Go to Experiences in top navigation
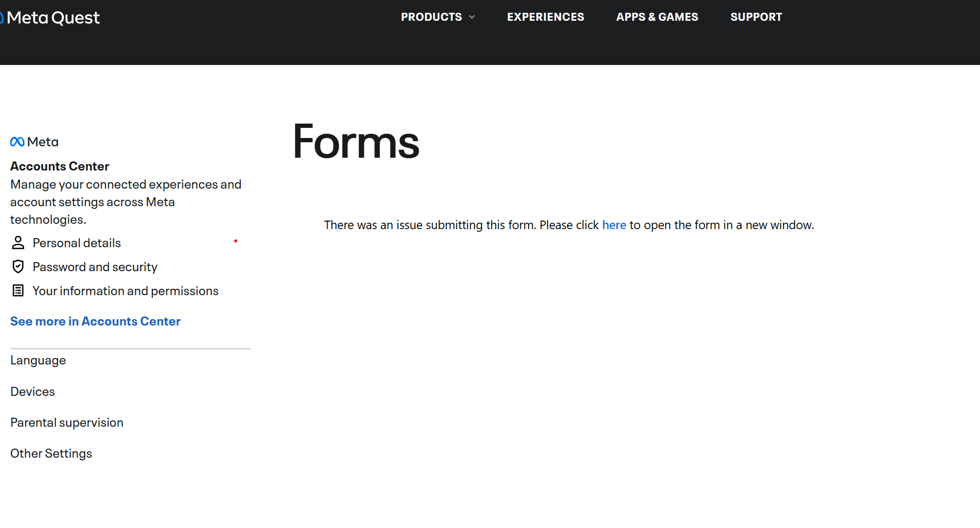Screen dimensions: 980x528 [545, 17]
